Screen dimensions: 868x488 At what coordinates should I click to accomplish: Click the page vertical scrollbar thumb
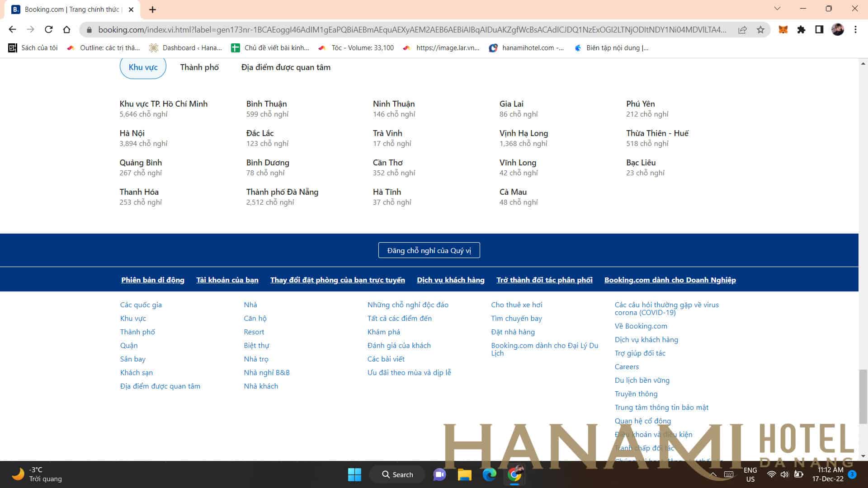863,396
